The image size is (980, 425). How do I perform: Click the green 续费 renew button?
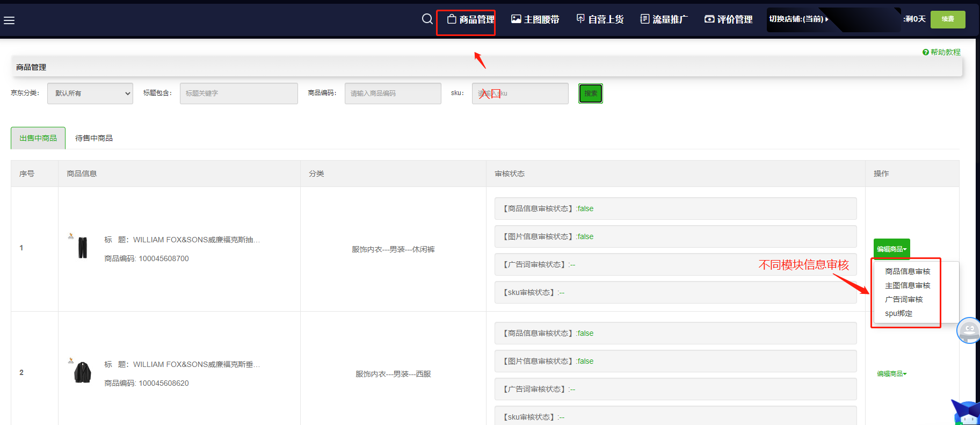coord(947,19)
